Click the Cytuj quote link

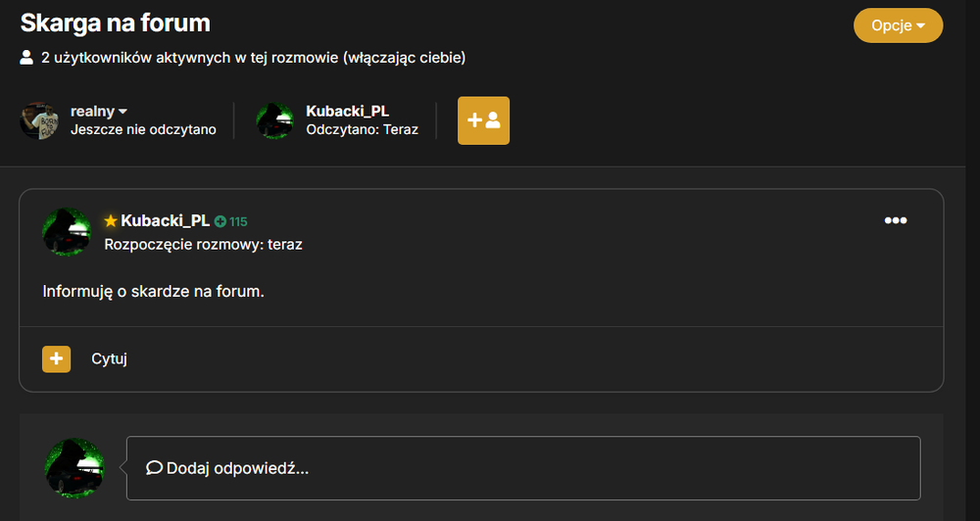click(x=109, y=359)
